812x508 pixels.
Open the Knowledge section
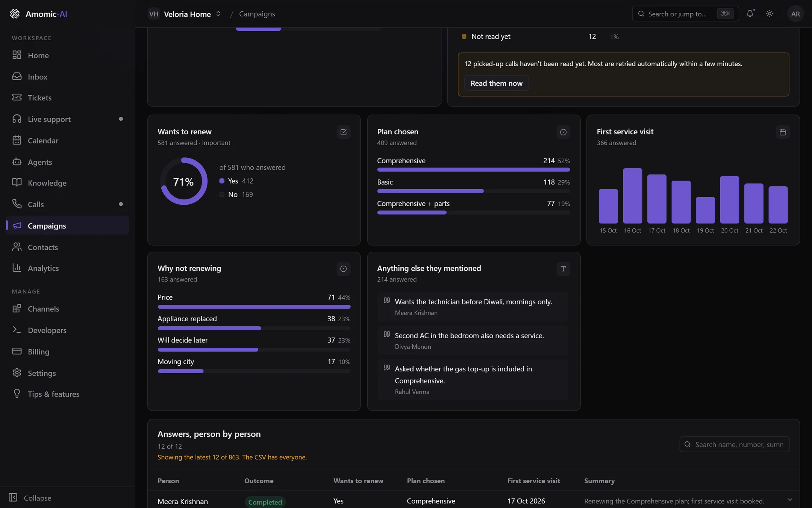point(68,183)
